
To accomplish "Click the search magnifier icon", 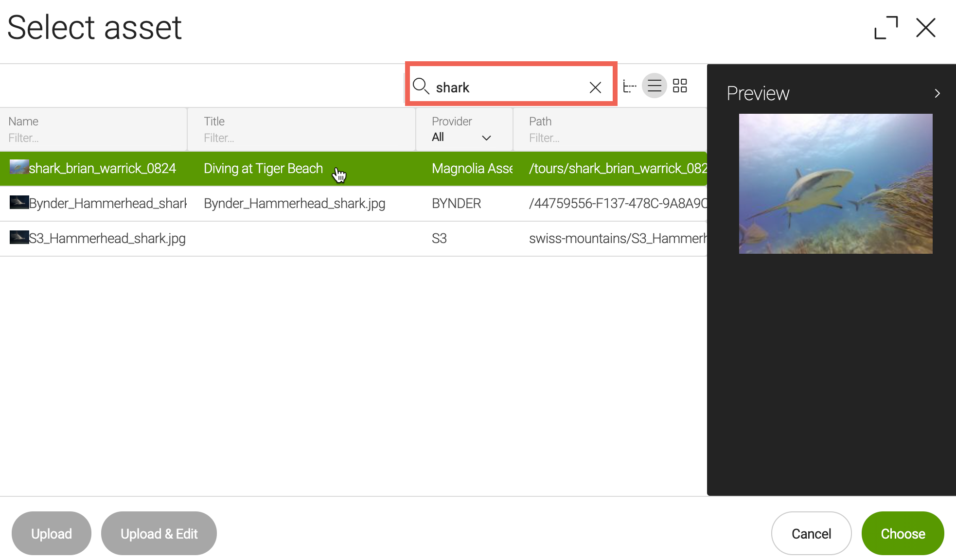I will tap(421, 87).
